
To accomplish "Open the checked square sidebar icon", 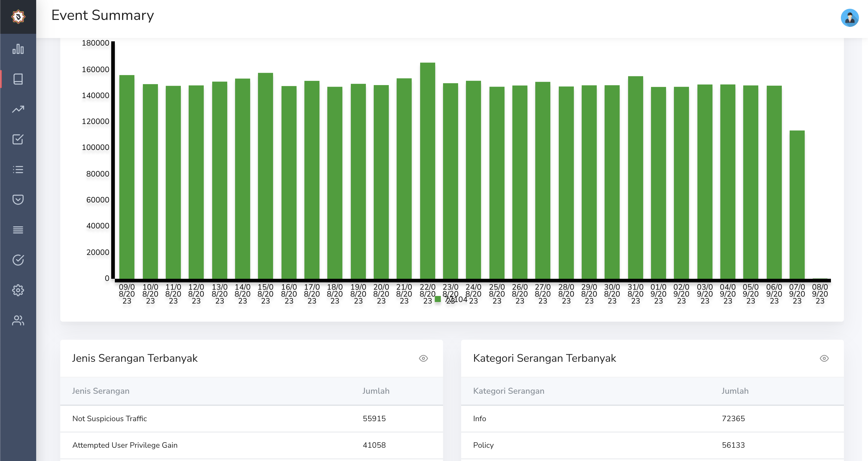I will coord(18,139).
